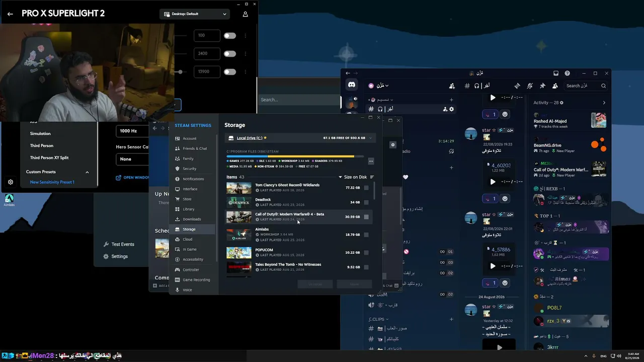Toggle the 100 DPI switch
This screenshot has height=362, width=644.
[230, 36]
